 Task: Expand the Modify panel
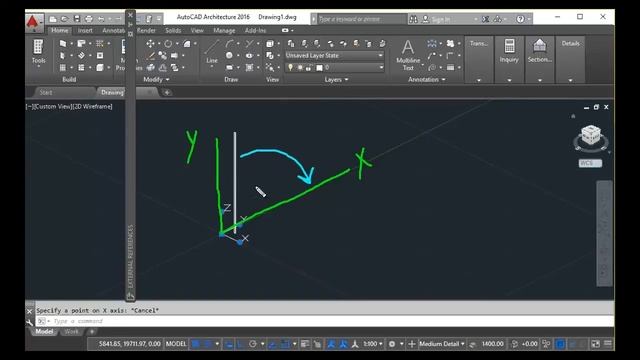156,80
